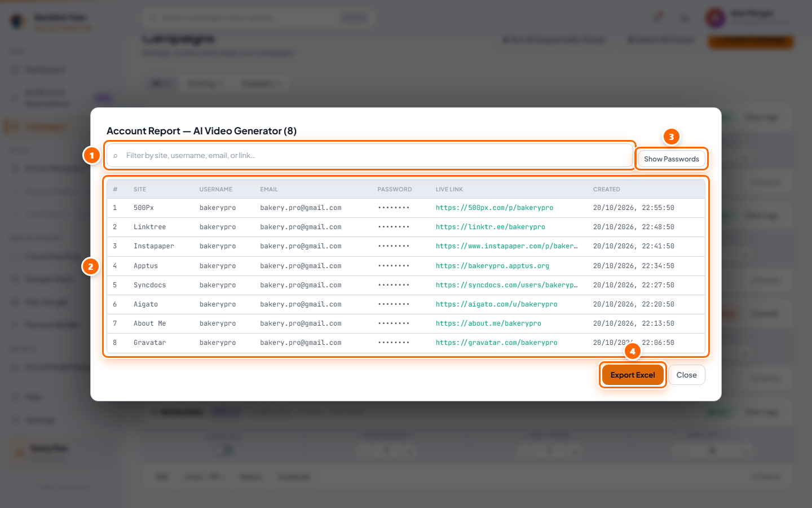Screen dimensions: 812x508
Task: Close the Account Report dialog
Action: [x=686, y=375]
